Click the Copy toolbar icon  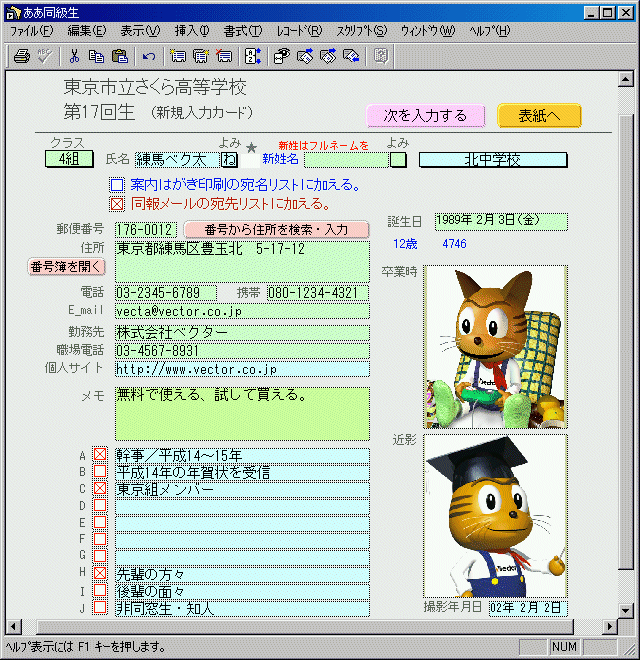coord(96,56)
